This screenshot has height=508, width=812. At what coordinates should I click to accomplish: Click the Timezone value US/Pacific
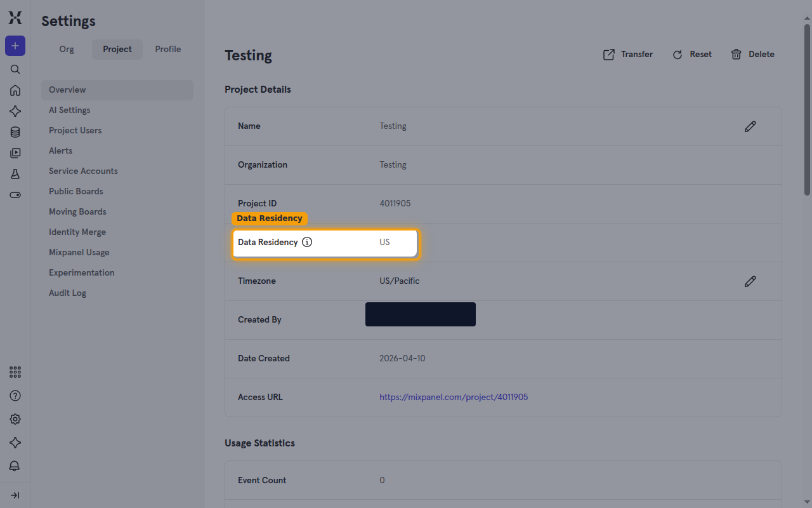pyautogui.click(x=400, y=281)
